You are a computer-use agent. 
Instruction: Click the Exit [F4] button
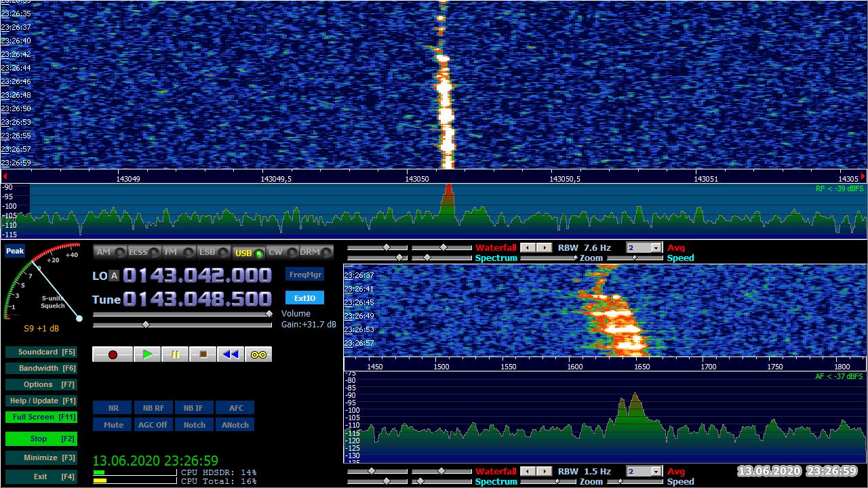tap(41, 476)
